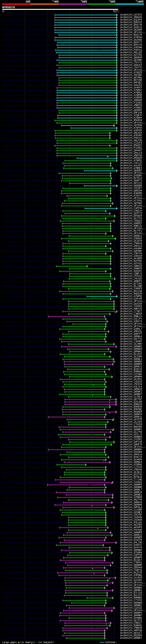Select the UniRef100_Q183S8 label

point(131,304)
